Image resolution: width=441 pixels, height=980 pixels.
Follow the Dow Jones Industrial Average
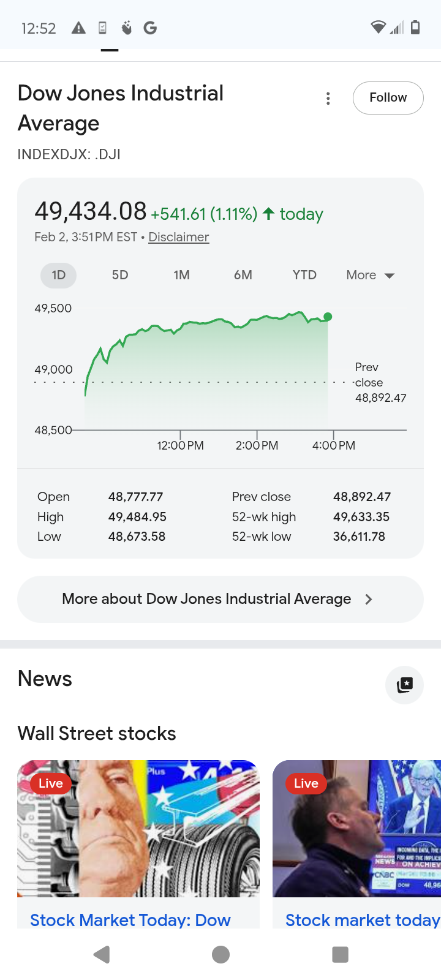[388, 98]
